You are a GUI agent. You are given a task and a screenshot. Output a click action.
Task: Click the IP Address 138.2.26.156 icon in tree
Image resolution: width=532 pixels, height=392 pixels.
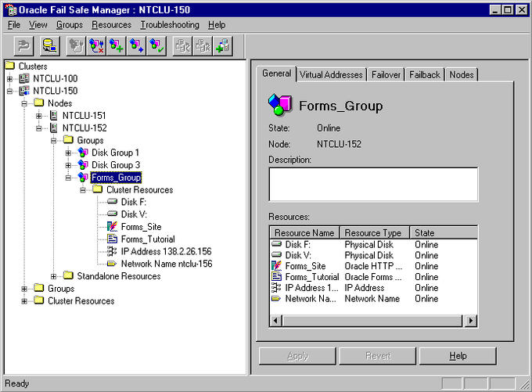(112, 251)
